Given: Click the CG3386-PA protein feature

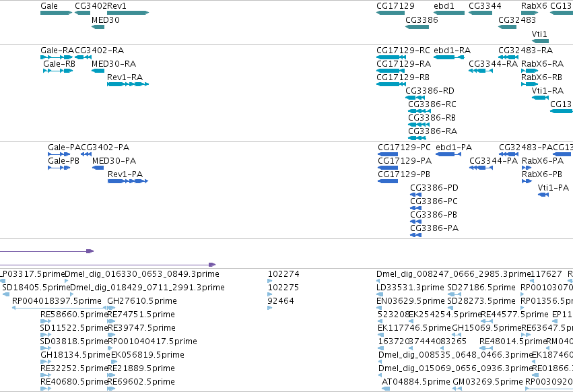Looking at the screenshot, I should point(416,235).
